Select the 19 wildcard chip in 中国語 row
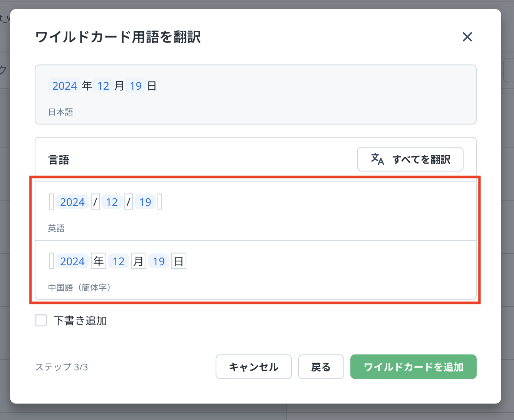 pos(159,261)
